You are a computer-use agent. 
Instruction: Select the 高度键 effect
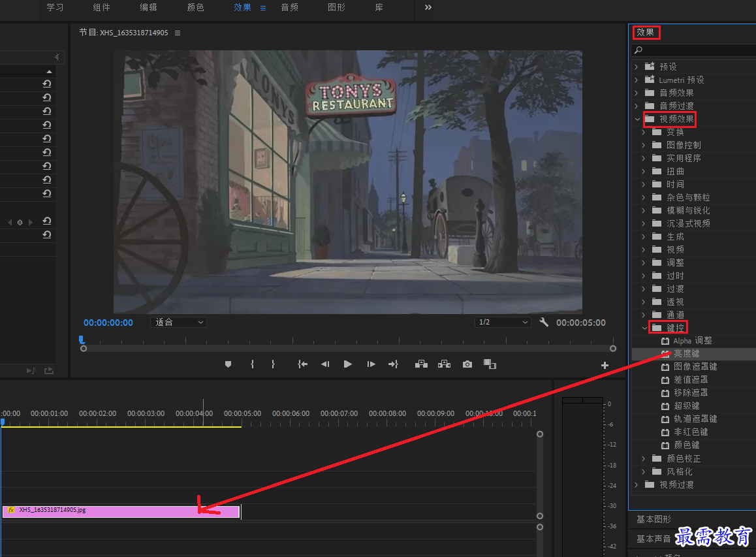pos(687,353)
